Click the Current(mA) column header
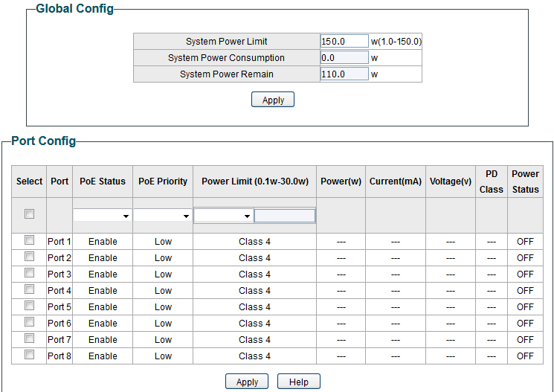554x392 pixels. [x=396, y=181]
